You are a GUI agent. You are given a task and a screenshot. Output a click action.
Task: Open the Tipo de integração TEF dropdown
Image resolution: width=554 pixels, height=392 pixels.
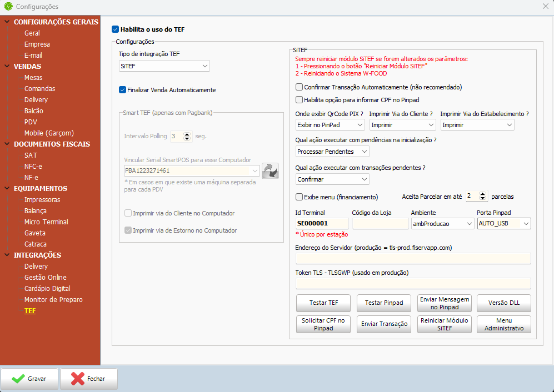point(164,66)
